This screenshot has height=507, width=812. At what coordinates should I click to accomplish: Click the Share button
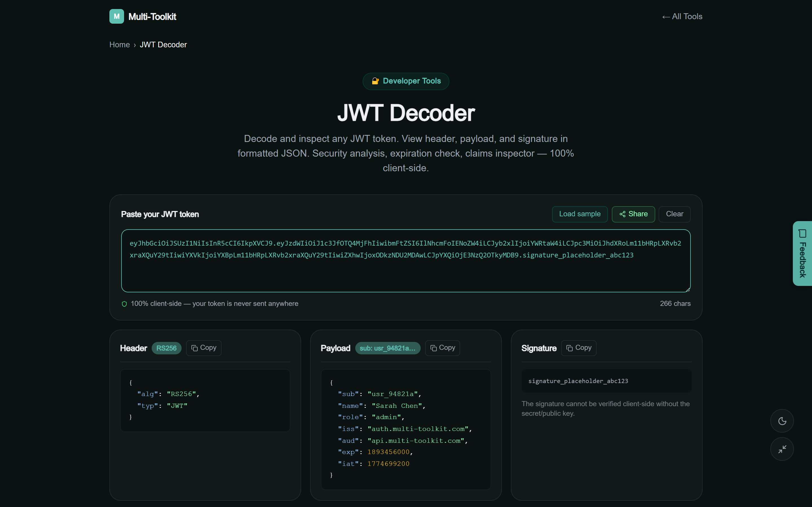pos(634,214)
